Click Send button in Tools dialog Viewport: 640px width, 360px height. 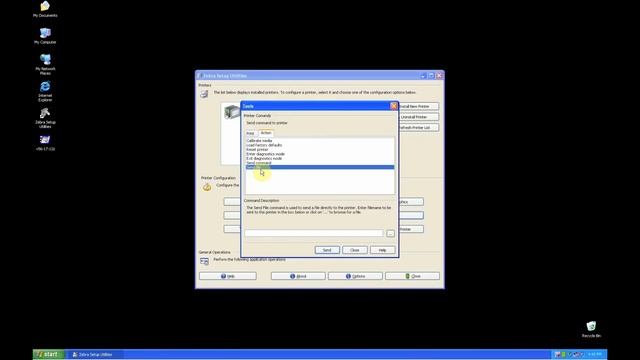click(327, 250)
